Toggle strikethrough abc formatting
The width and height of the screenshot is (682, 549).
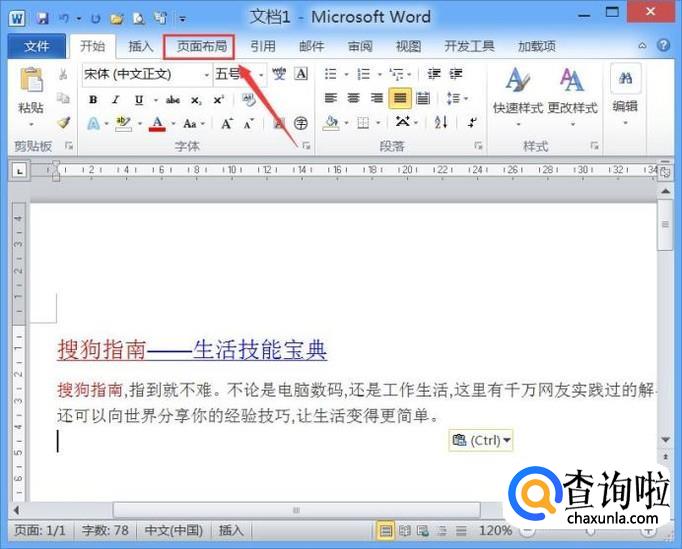click(x=173, y=100)
